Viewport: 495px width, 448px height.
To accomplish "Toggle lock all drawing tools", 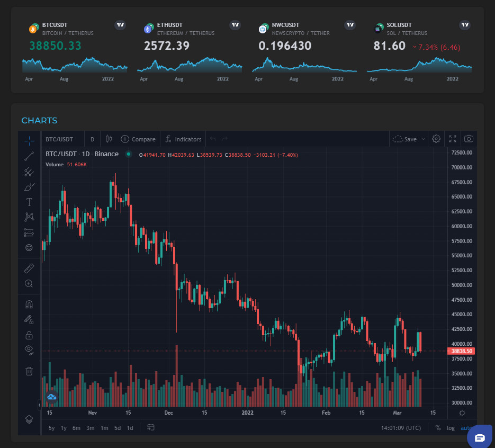I will [x=29, y=335].
